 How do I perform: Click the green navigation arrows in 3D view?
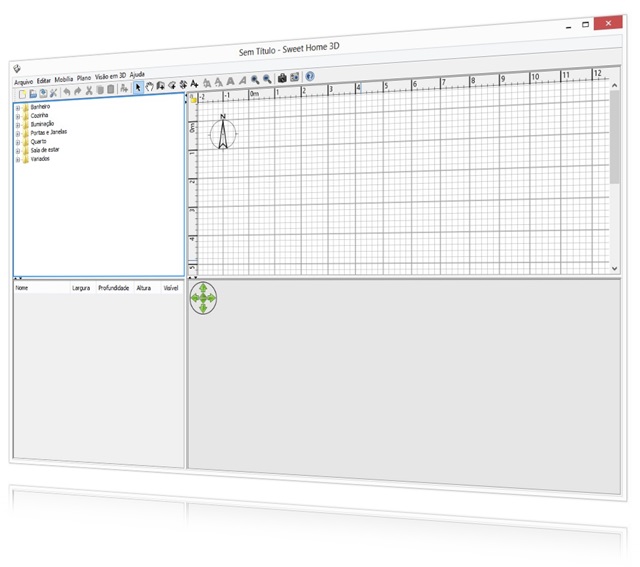[203, 298]
